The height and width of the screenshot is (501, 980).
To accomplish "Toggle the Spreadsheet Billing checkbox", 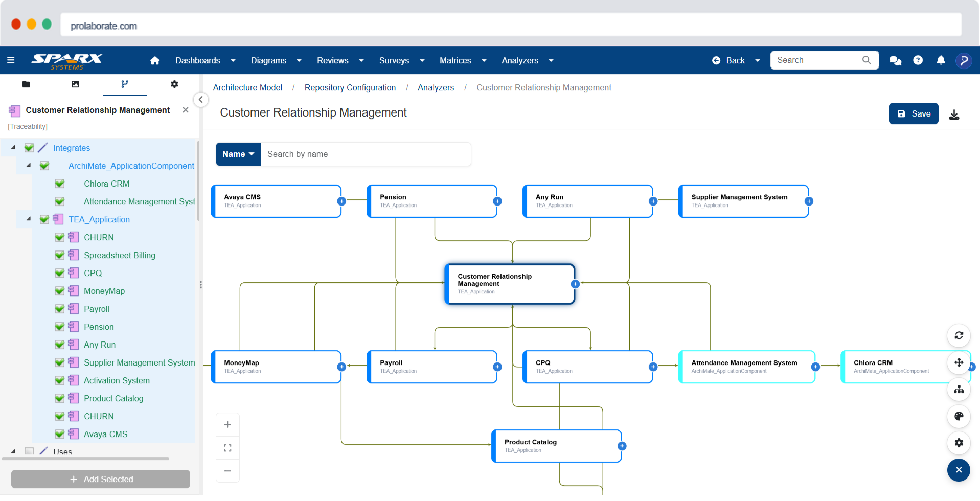I will pyautogui.click(x=60, y=255).
